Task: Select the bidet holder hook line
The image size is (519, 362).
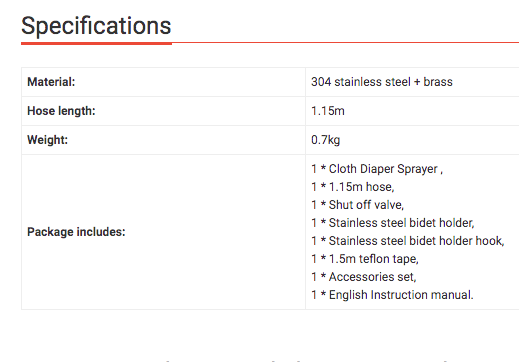Action: pyautogui.click(x=408, y=241)
